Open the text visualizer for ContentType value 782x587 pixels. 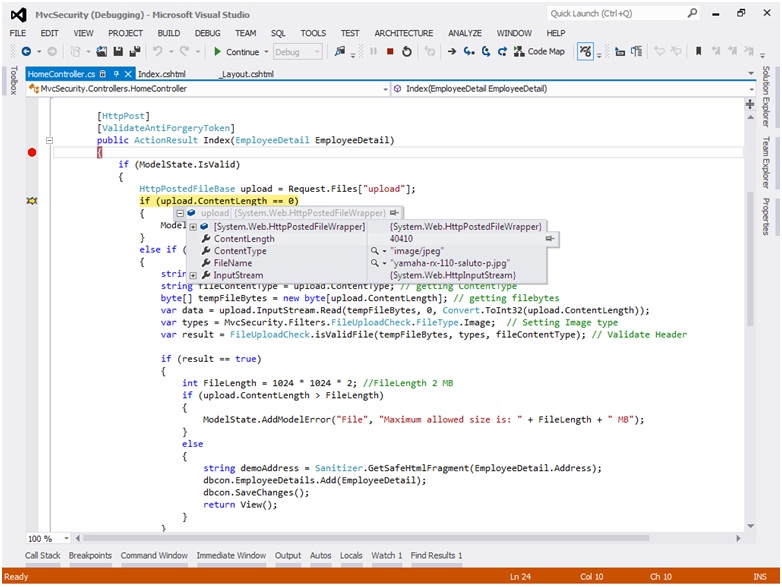[x=375, y=251]
